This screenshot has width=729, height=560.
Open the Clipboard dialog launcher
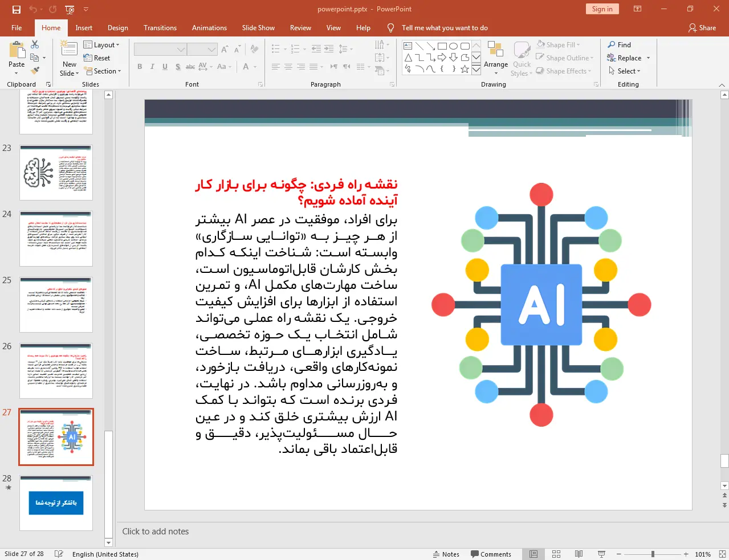point(48,84)
